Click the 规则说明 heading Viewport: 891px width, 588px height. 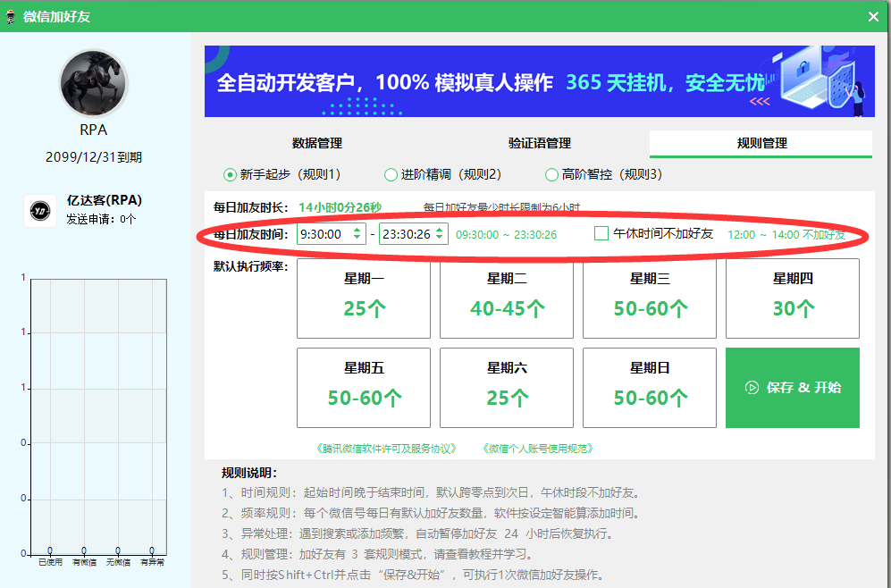249,473
